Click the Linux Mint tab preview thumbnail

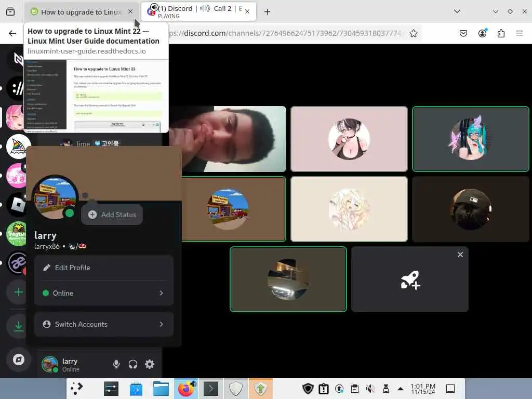[x=96, y=96]
